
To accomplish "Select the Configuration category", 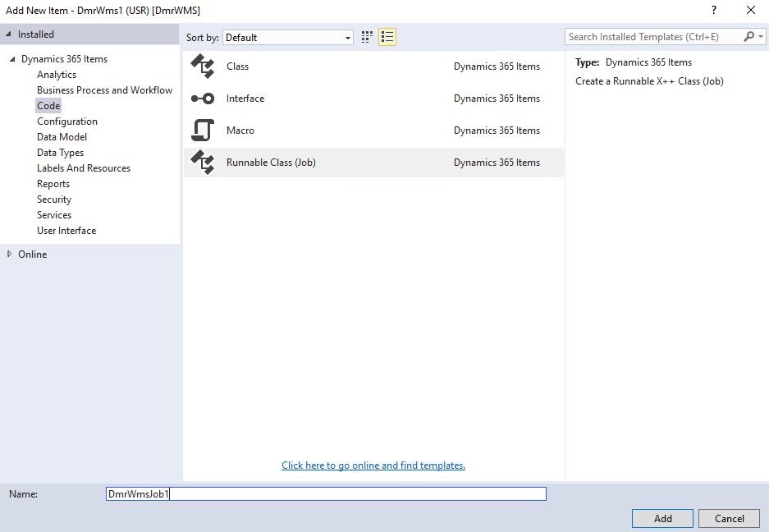I will click(67, 122).
